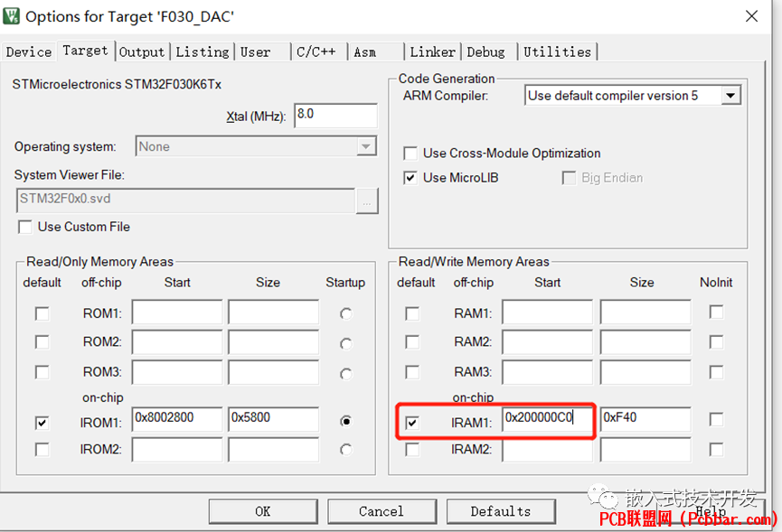Click the ROM3 Size field
This screenshot has height=532, width=782.
pyautogui.click(x=273, y=371)
